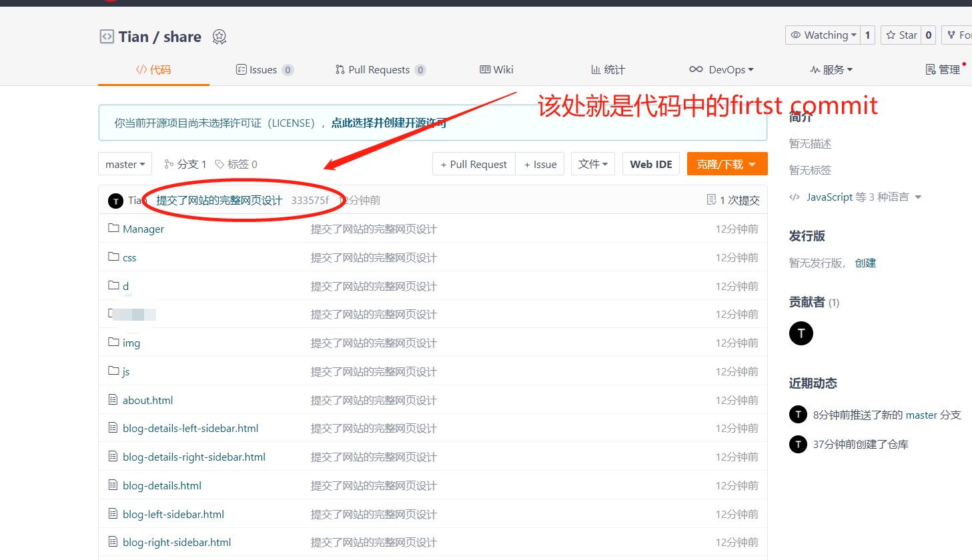Image resolution: width=972 pixels, height=560 pixels.
Task: Open the Pull Requests tab
Action: coord(380,69)
